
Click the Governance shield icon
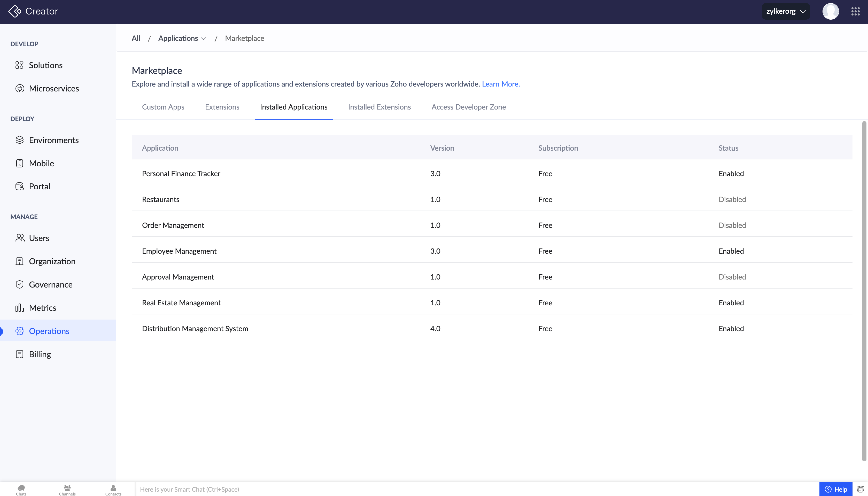tap(19, 284)
